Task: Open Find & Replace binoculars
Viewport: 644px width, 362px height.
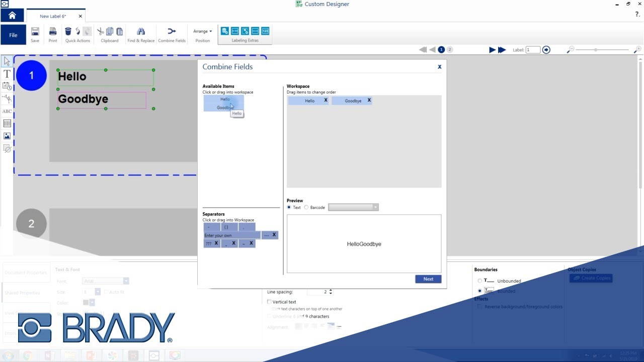Action: pyautogui.click(x=141, y=31)
